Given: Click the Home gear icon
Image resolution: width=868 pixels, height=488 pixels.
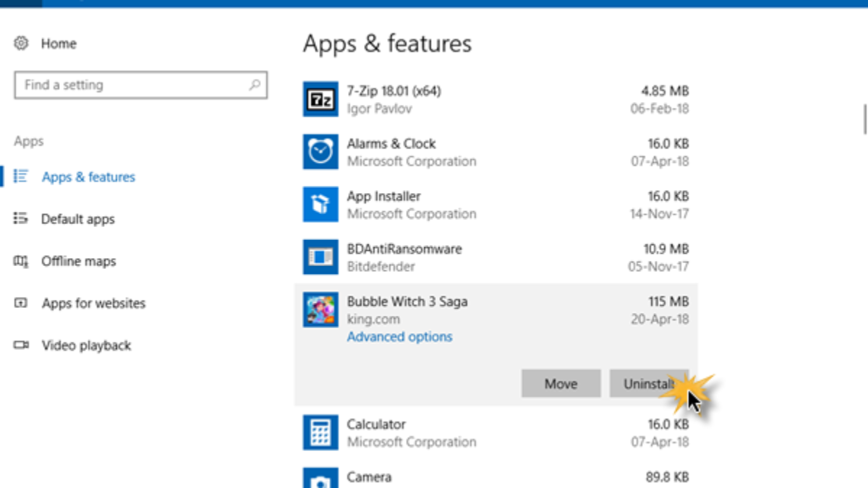Looking at the screenshot, I should click(21, 43).
